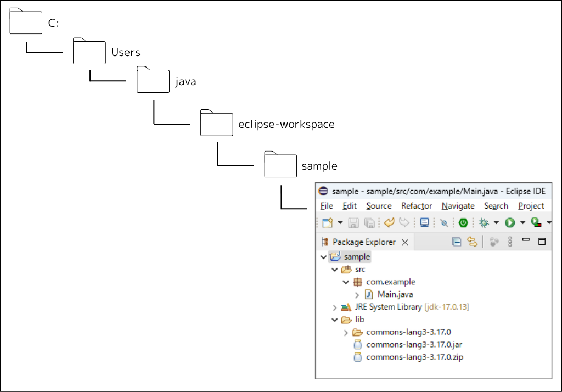Viewport: 562px width, 392px height.
Task: Click the com.example package icon
Action: [358, 282]
